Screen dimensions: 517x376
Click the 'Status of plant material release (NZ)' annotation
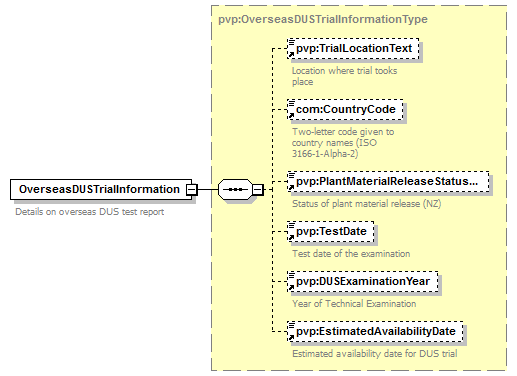click(367, 204)
